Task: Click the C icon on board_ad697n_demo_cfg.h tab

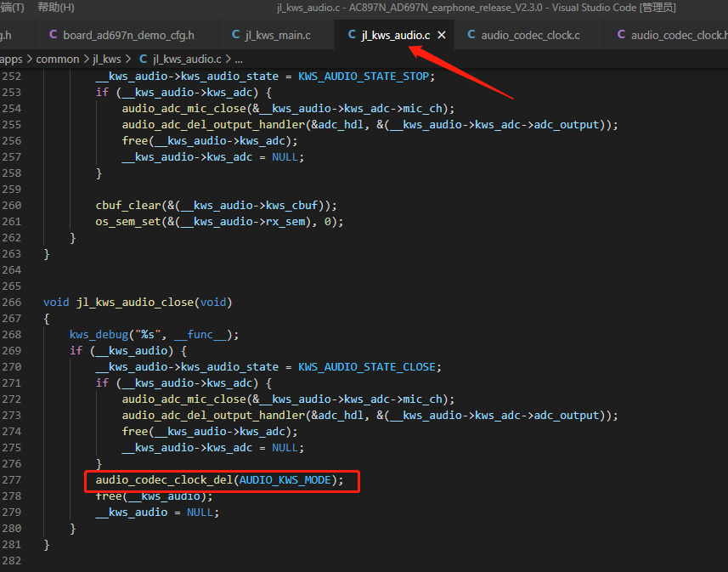Action: tap(54, 35)
